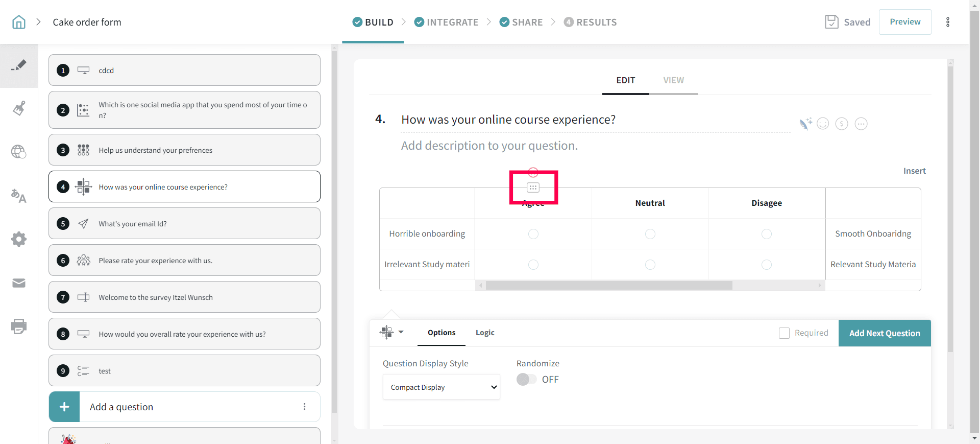Open the paint brush design sidebar icon
This screenshot has height=444, width=980.
tap(19, 108)
